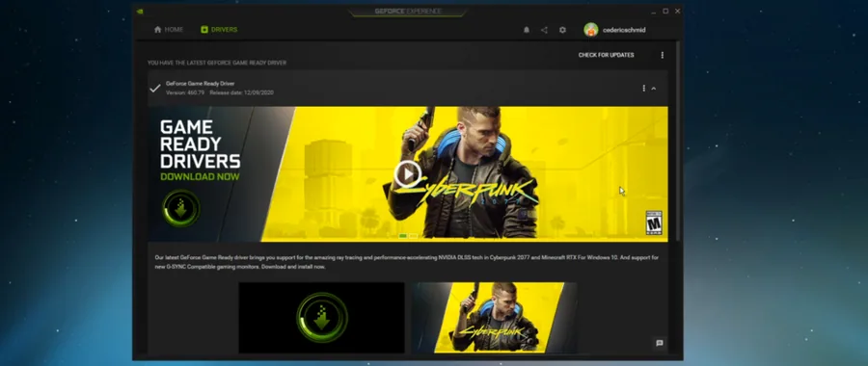The image size is (868, 366).
Task: Click Check for Updates
Action: (607, 55)
